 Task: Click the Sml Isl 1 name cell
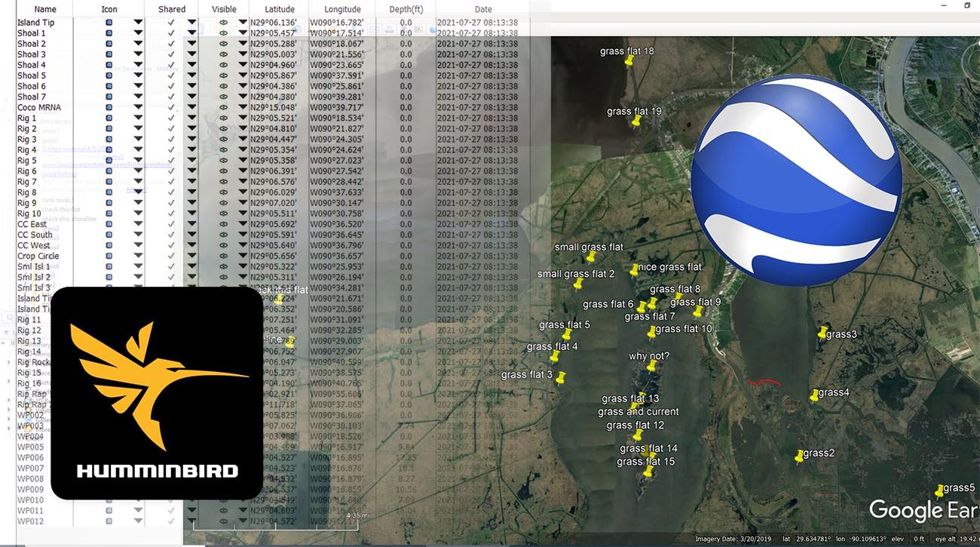point(34,266)
